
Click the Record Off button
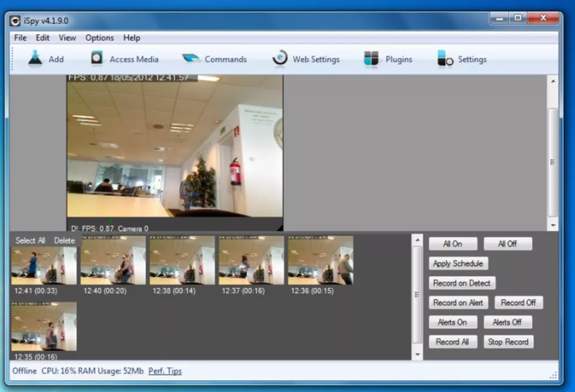tap(518, 302)
